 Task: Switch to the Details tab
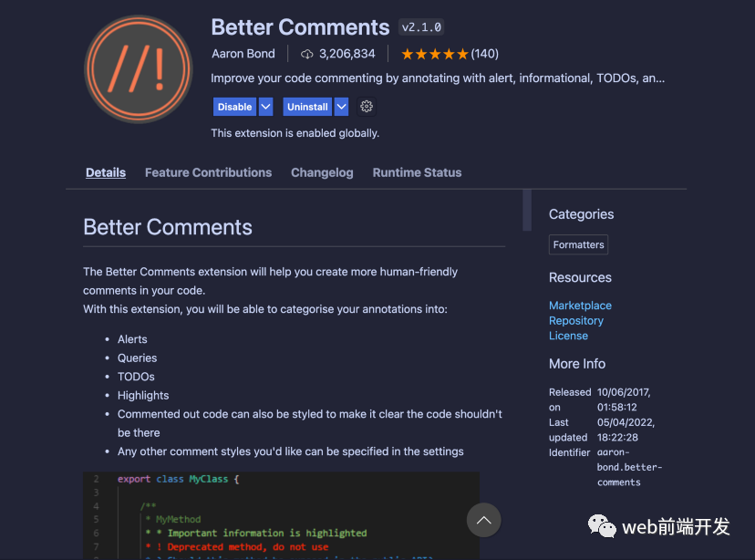[106, 172]
